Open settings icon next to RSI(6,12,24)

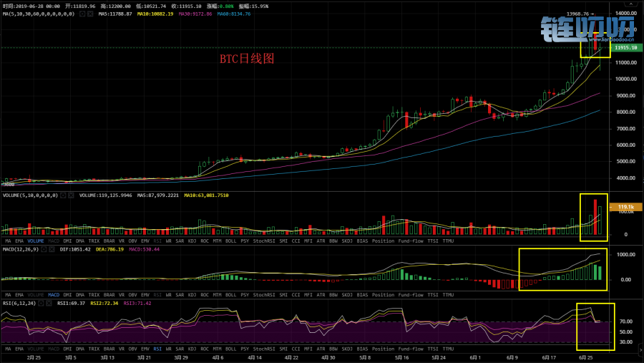click(x=43, y=304)
